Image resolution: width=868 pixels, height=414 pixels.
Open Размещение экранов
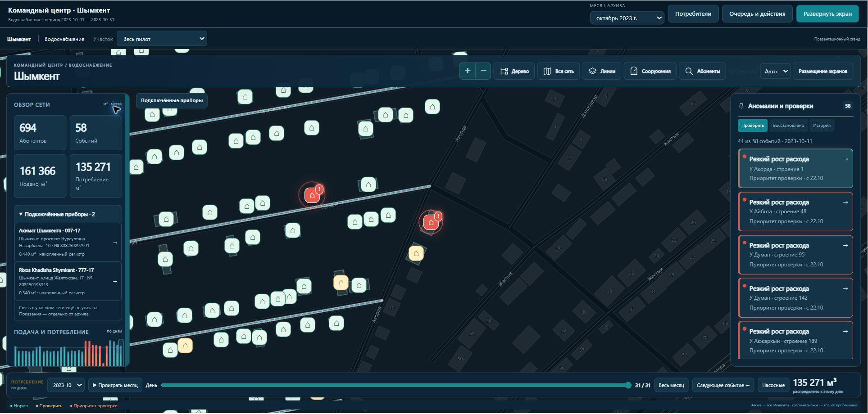point(823,71)
